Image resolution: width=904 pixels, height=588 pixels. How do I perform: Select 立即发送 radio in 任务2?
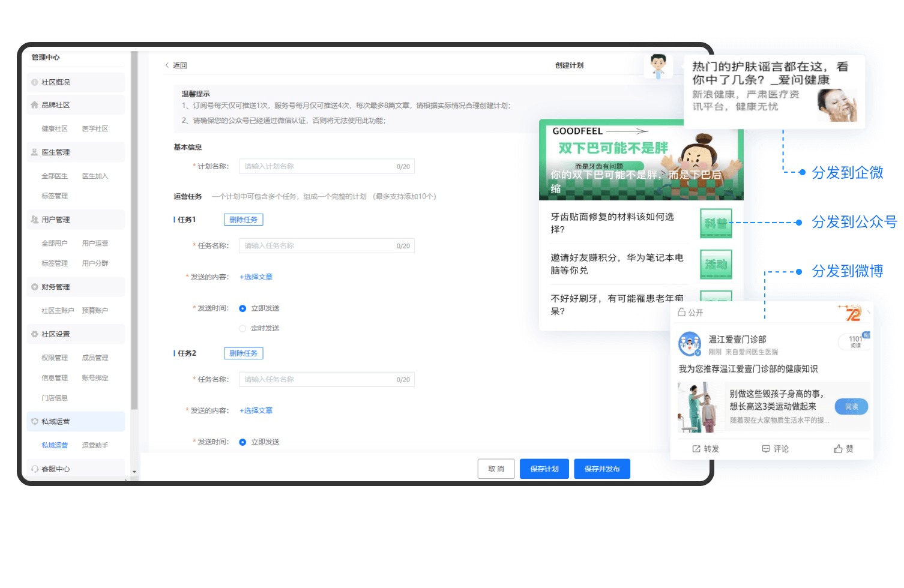[x=243, y=442]
